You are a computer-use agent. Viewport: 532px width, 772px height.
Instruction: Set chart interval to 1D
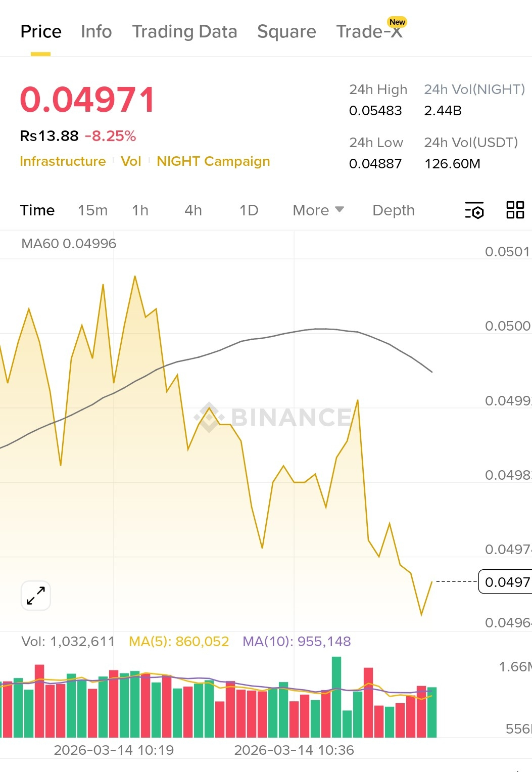coord(249,210)
